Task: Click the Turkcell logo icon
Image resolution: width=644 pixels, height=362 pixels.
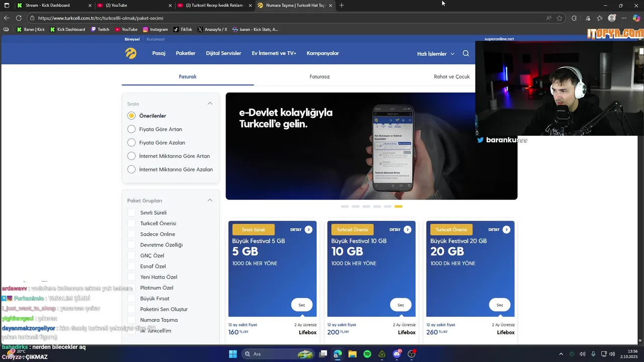Action: [x=131, y=53]
